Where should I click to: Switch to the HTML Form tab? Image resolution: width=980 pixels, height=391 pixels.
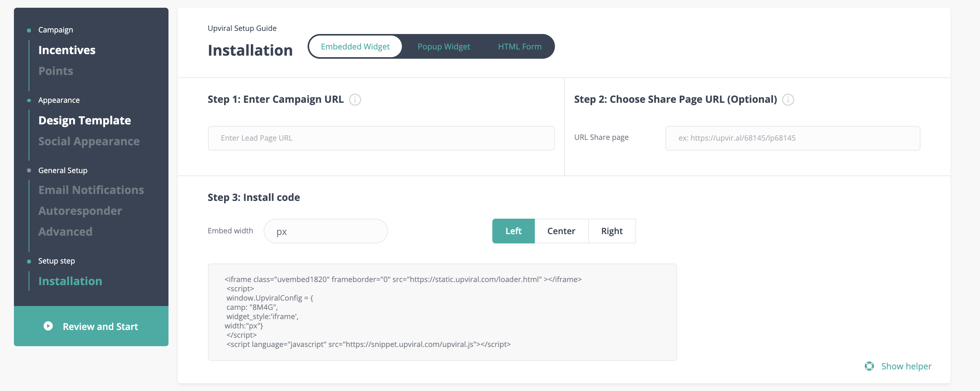[x=519, y=46]
